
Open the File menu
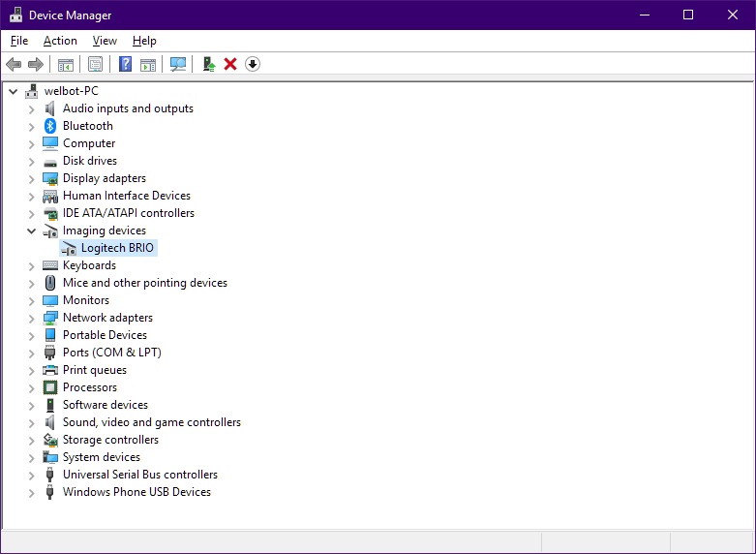coord(19,41)
